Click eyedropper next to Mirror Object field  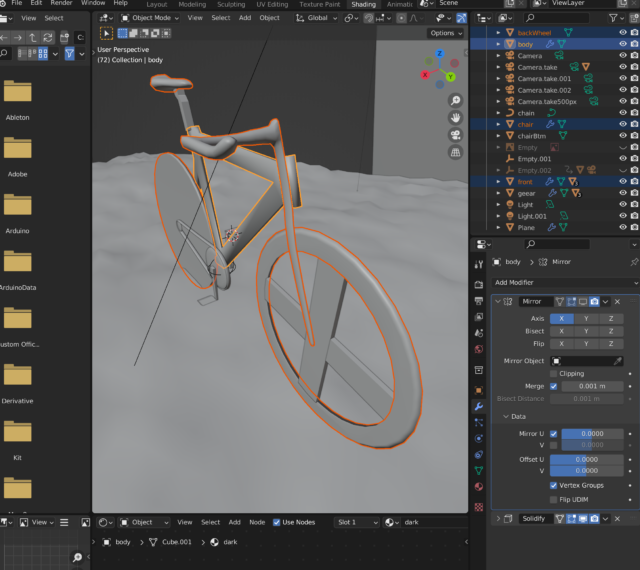[618, 360]
